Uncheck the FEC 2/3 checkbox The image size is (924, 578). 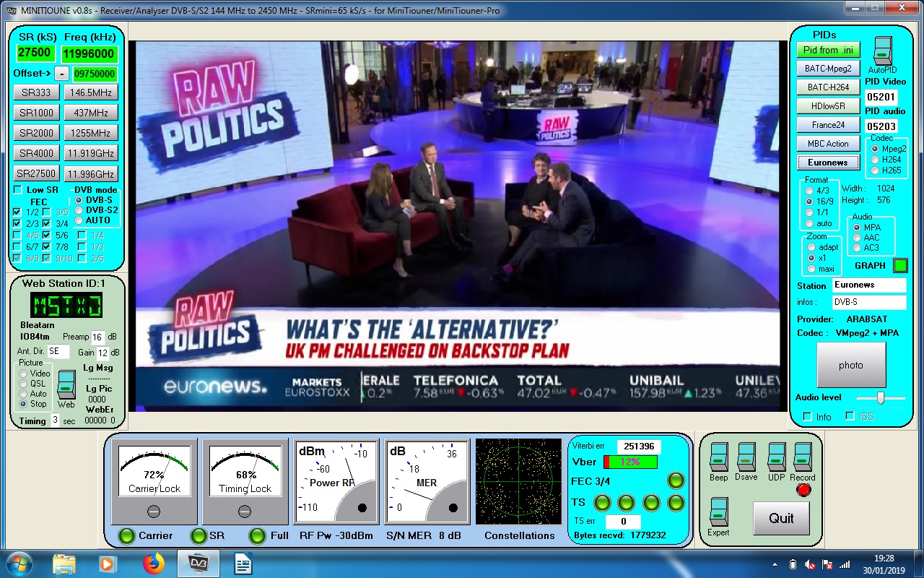click(x=17, y=223)
